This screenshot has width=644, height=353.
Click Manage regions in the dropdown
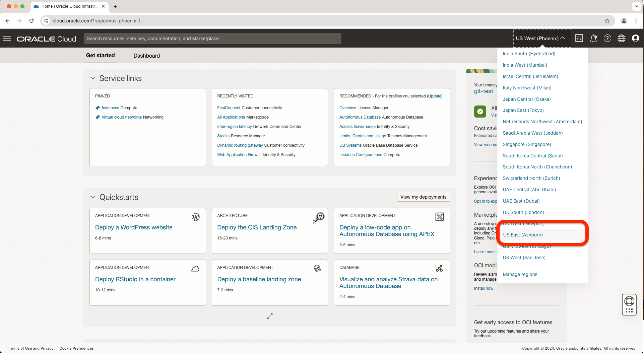click(520, 274)
